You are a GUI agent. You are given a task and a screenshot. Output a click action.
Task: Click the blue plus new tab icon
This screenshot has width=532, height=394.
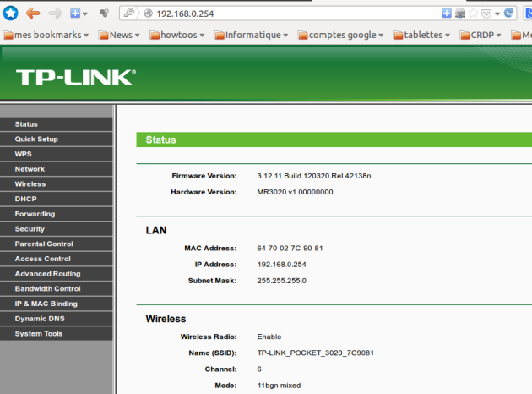[76, 13]
